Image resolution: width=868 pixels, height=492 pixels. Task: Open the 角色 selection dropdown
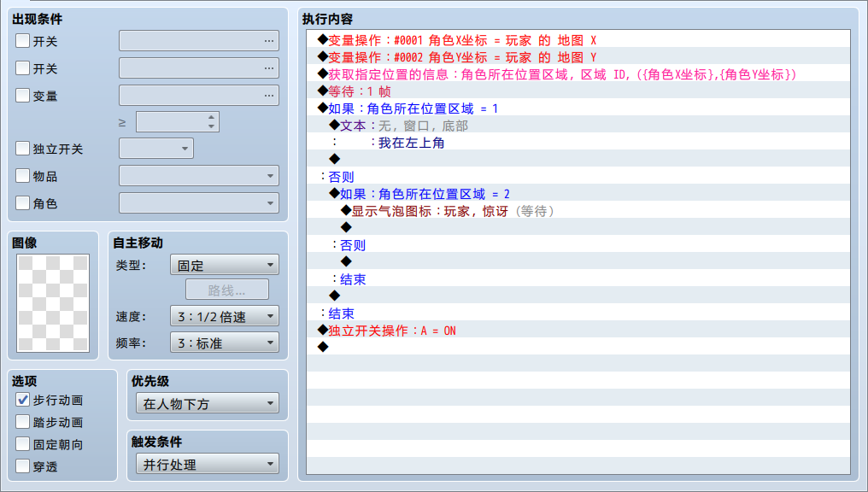point(199,202)
